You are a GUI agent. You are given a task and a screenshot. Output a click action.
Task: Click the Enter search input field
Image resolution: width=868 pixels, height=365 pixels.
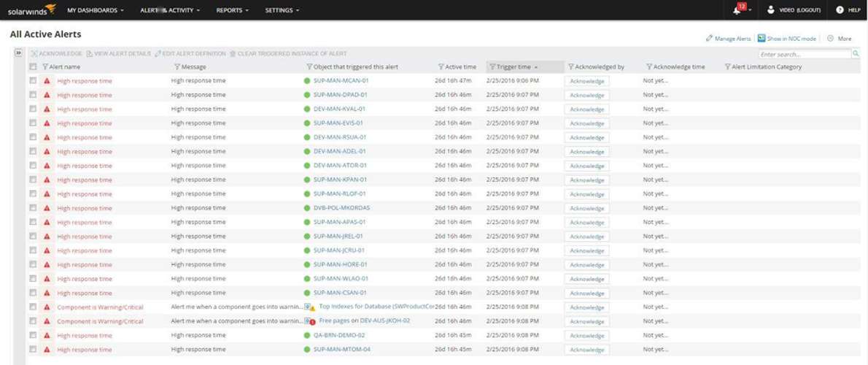click(805, 54)
